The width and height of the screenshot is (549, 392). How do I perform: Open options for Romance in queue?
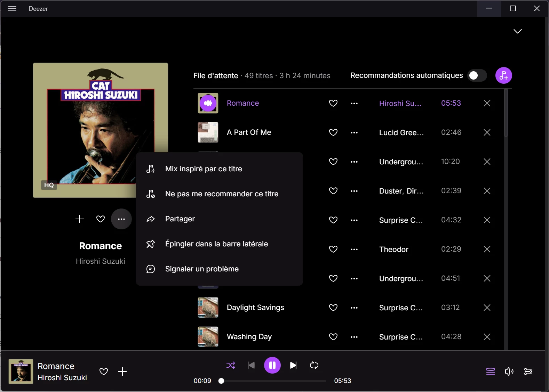click(354, 103)
